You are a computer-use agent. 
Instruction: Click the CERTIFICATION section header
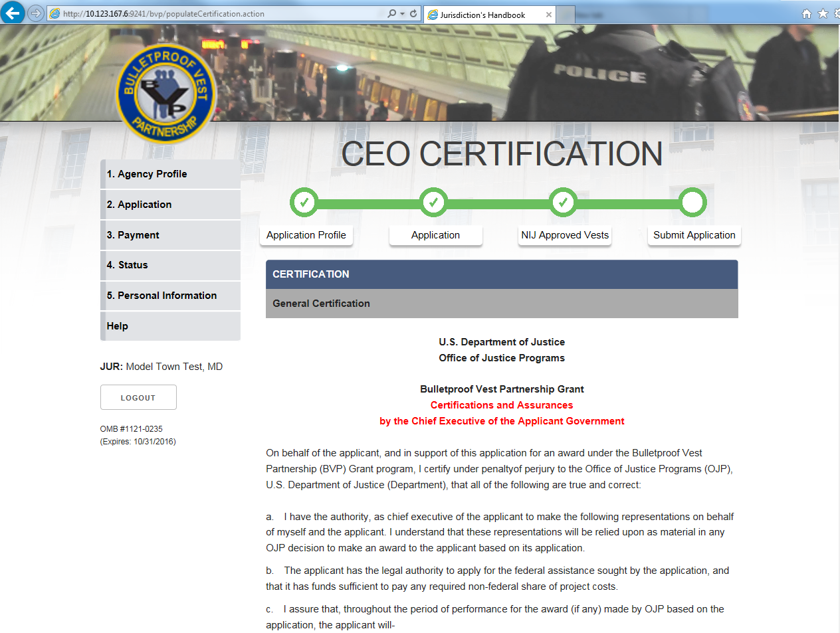coord(502,274)
